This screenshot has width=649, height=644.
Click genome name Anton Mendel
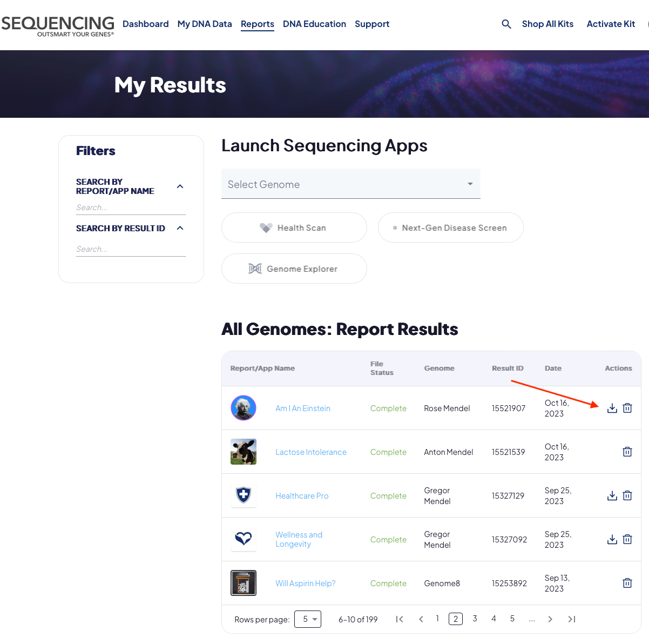pos(449,452)
